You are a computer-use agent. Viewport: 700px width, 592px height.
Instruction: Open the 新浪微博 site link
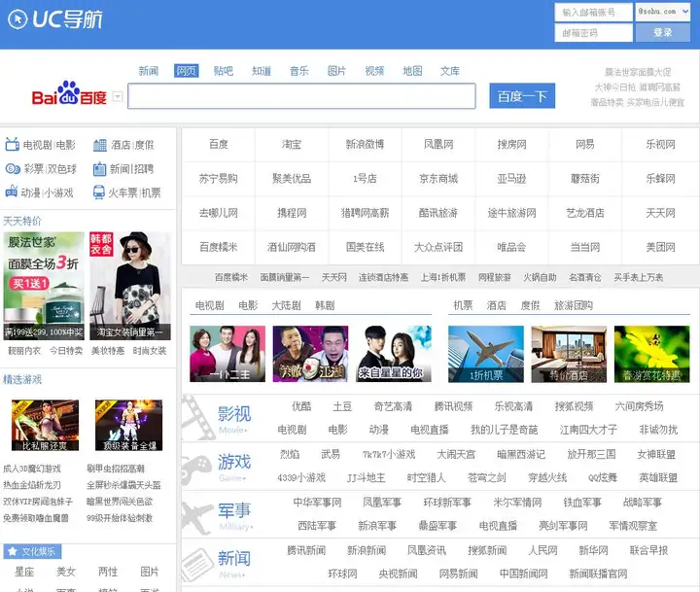(365, 144)
